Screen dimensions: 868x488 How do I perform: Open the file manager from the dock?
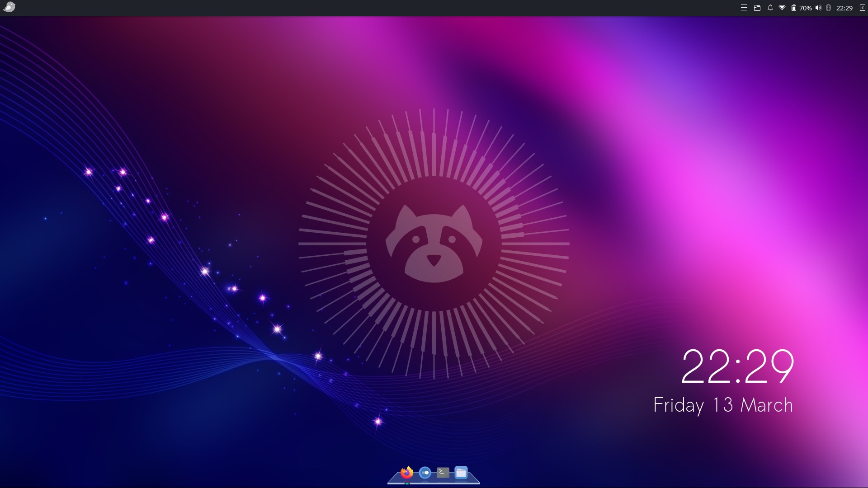[x=461, y=472]
